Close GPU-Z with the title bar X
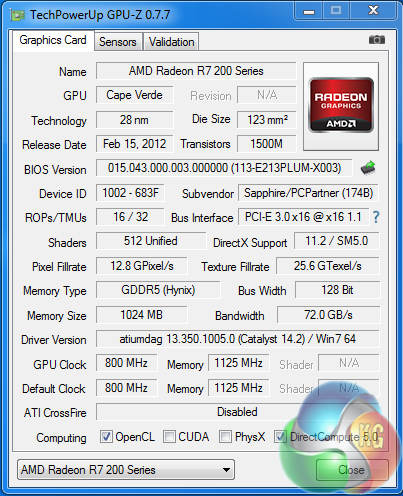The image size is (403, 496). coord(373,11)
